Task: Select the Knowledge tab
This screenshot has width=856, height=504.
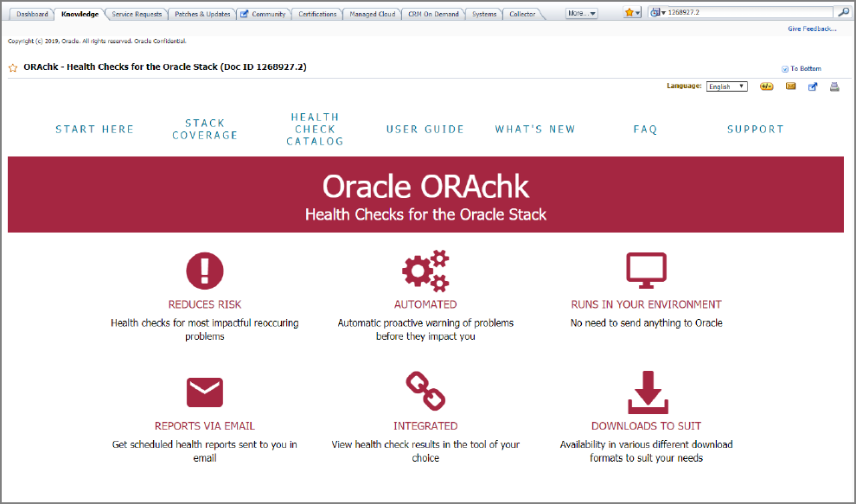Action: pyautogui.click(x=80, y=14)
